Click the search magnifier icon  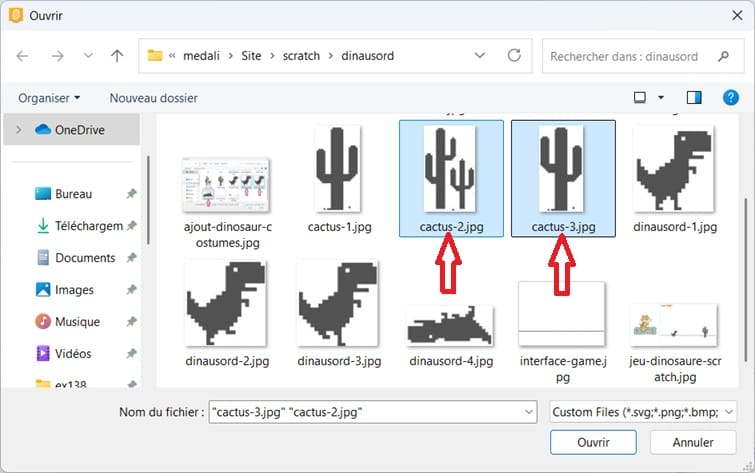coord(723,56)
